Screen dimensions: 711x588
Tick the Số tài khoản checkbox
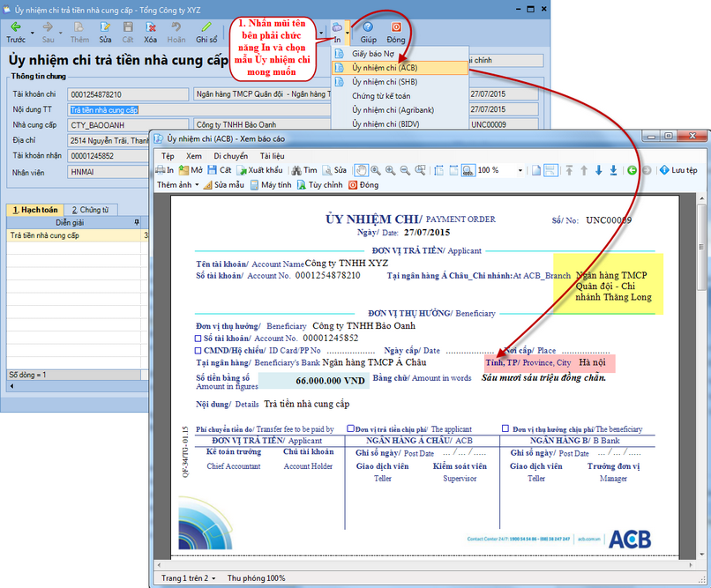pyautogui.click(x=198, y=339)
